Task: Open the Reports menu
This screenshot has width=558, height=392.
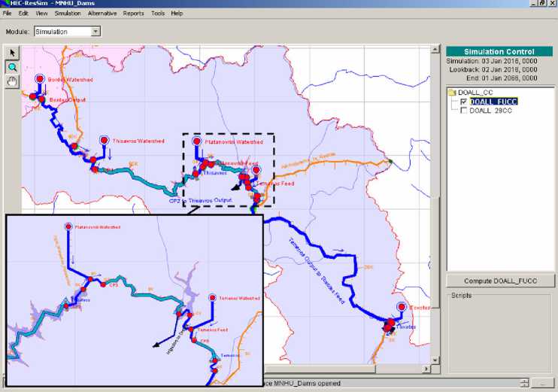Action: click(x=133, y=14)
